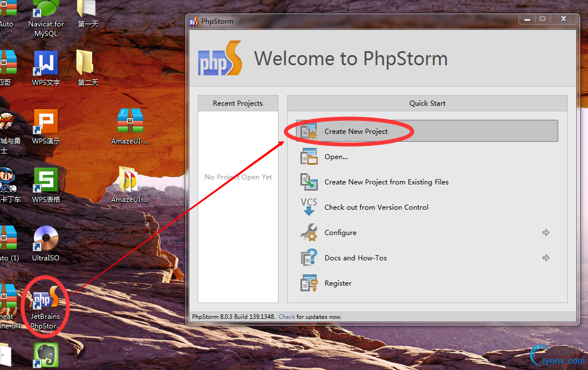Select the AmazeUI archive icon

pos(130,127)
